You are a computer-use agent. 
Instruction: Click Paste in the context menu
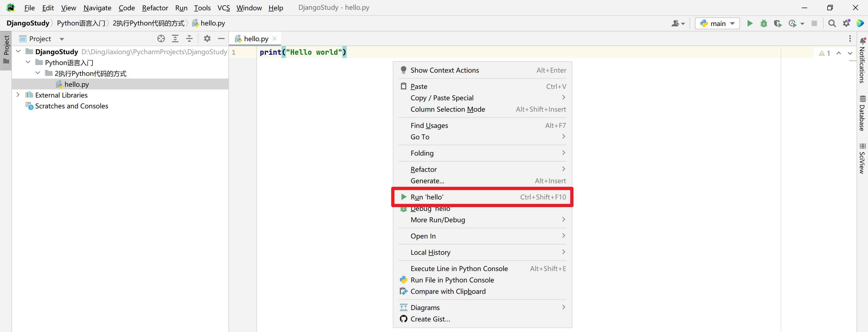click(419, 86)
